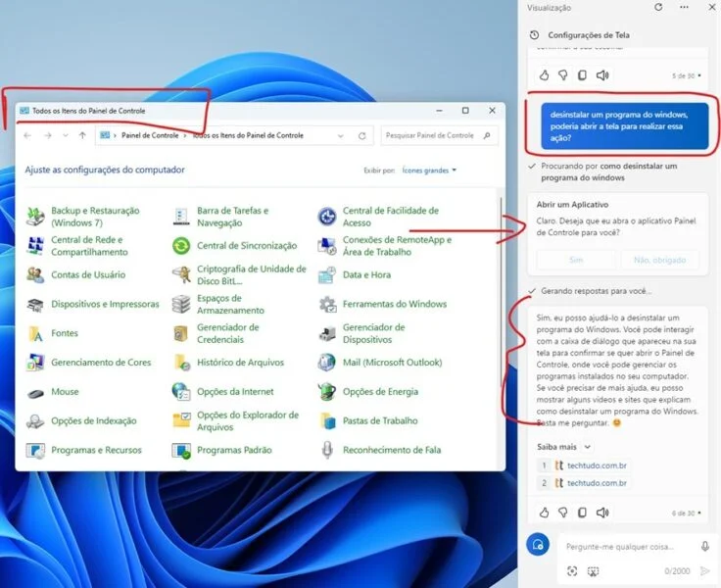
Task: Open Programas e Recursos
Action: 83,450
